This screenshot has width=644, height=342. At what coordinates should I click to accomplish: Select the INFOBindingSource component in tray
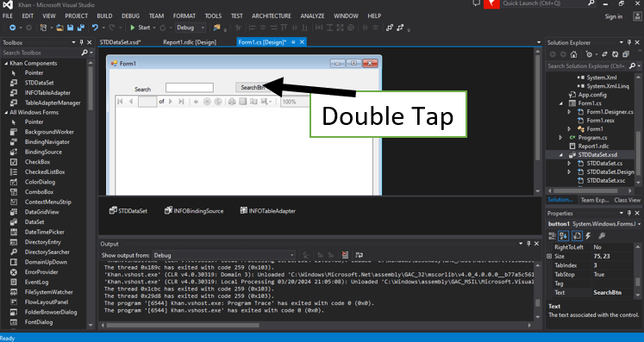click(x=194, y=210)
